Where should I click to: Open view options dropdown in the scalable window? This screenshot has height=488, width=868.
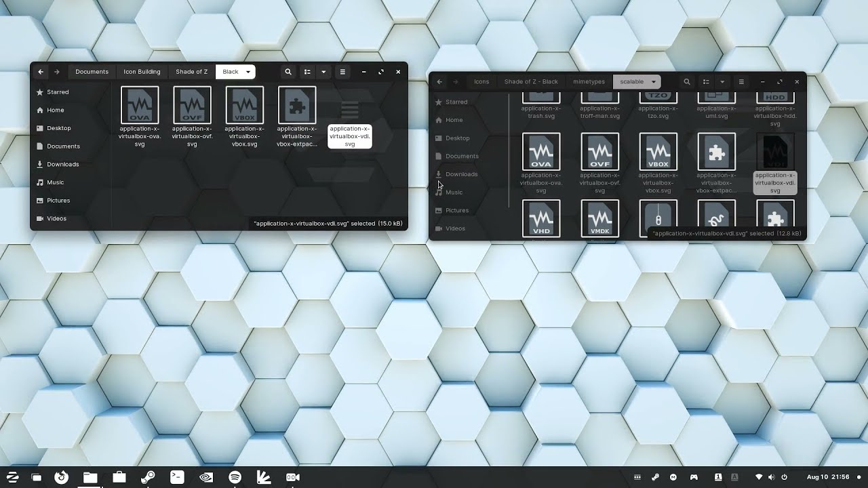coord(722,82)
